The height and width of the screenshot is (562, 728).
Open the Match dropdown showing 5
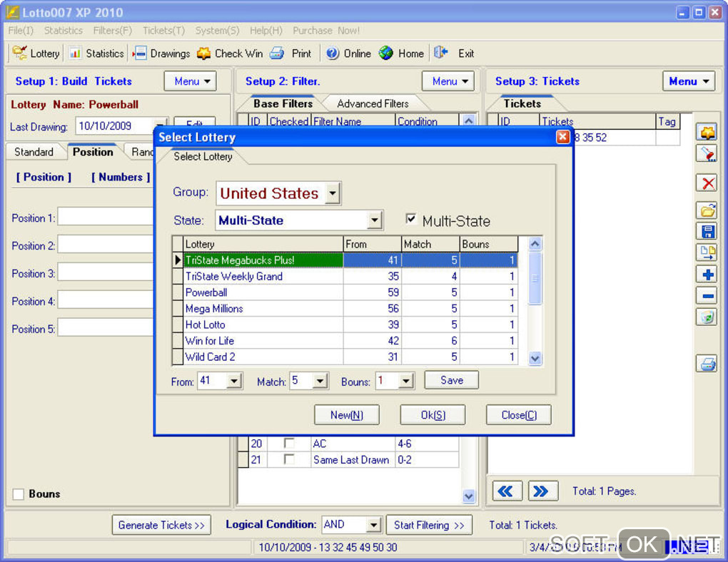(320, 381)
